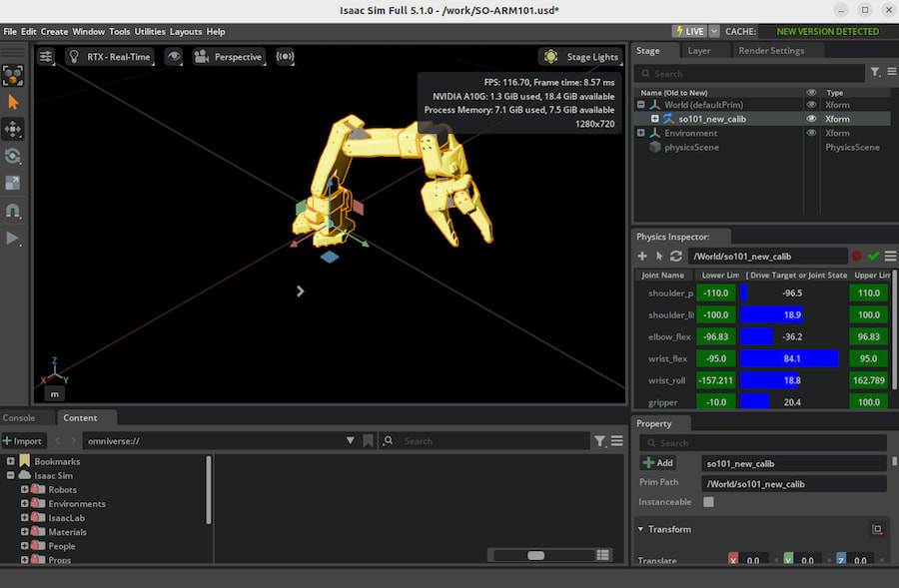Switch to the Console tab
This screenshot has width=899, height=588.
click(19, 417)
